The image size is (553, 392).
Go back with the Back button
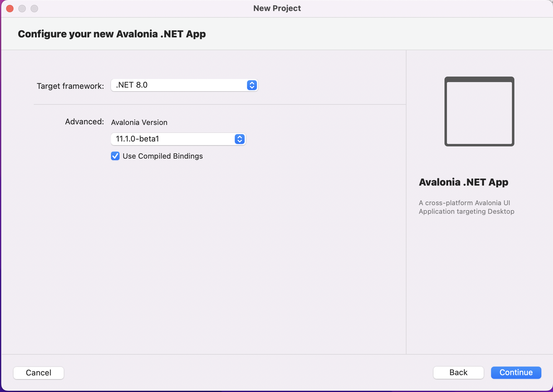click(458, 373)
